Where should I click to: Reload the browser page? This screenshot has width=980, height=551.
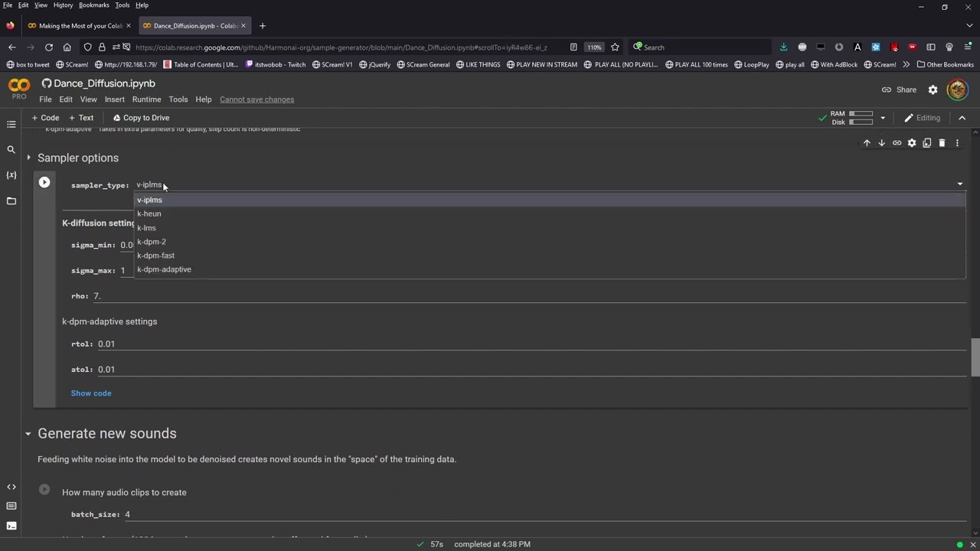48,47
